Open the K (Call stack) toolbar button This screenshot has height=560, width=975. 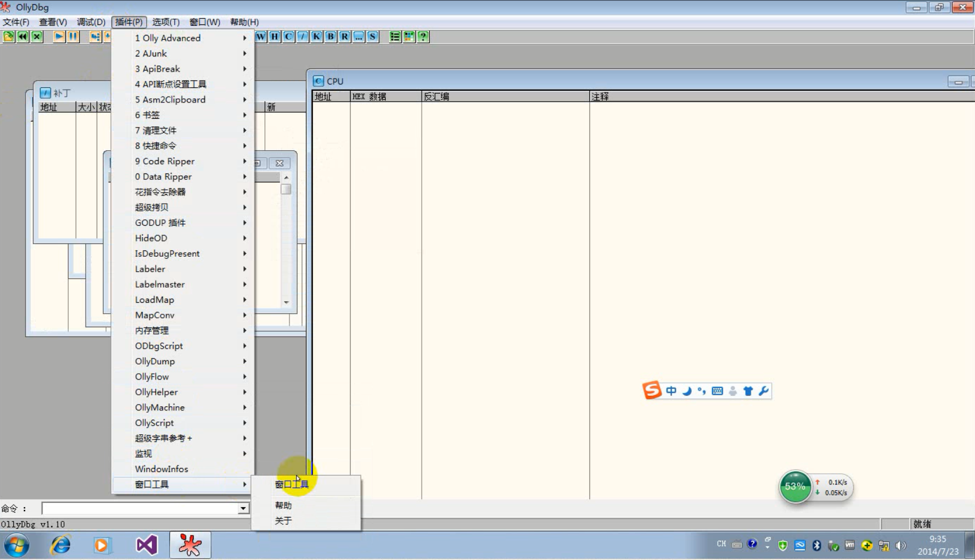317,37
